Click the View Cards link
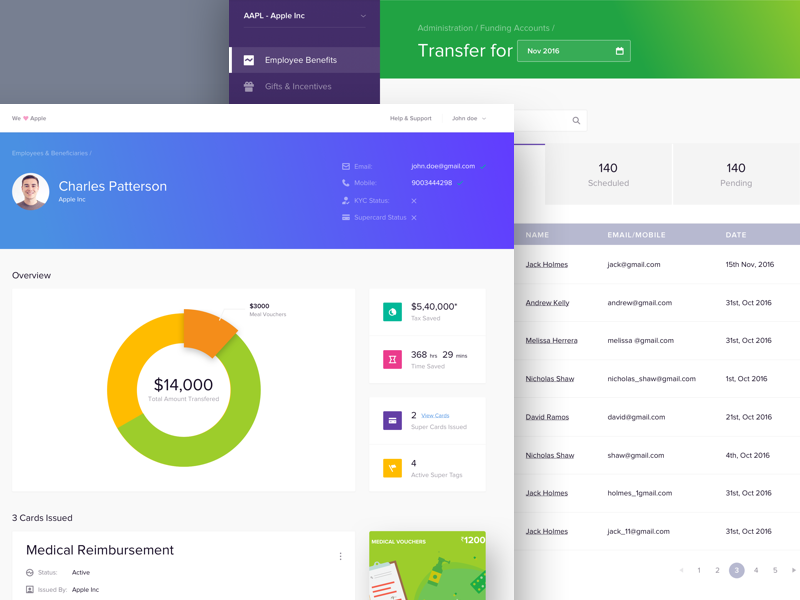 (x=435, y=416)
